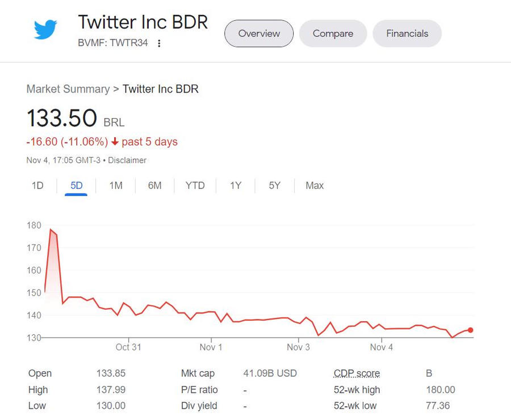Select the YTD time range

pos(195,186)
